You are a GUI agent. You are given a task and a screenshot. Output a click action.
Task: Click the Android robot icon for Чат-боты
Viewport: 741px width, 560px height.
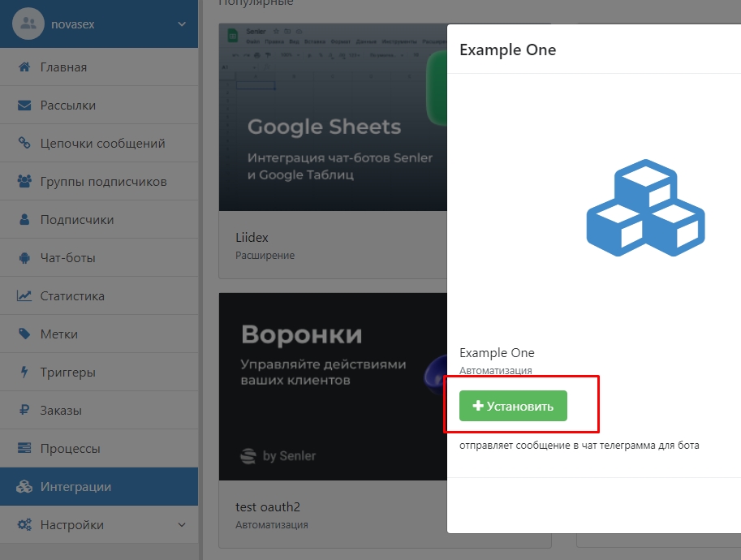[x=24, y=258]
